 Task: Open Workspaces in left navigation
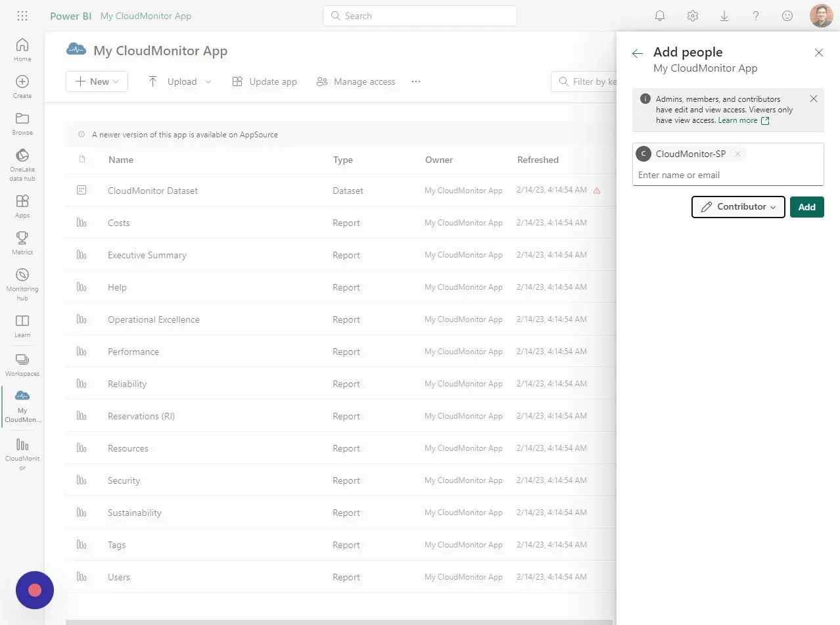22,365
